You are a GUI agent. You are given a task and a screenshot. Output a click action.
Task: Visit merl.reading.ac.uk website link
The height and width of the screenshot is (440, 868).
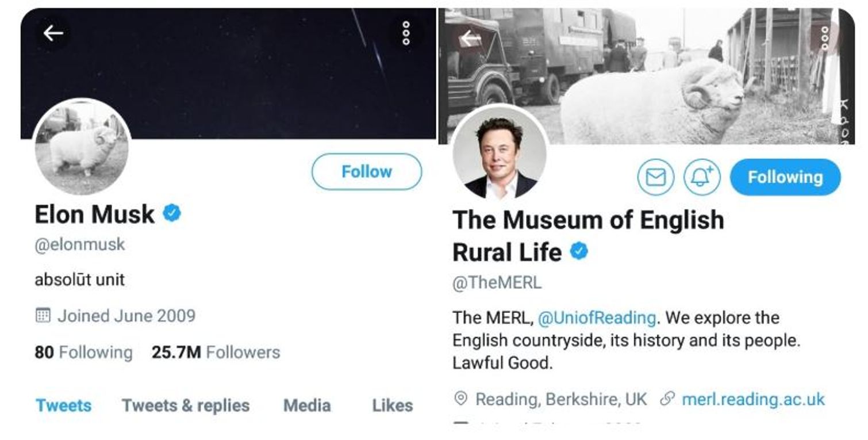(x=753, y=399)
